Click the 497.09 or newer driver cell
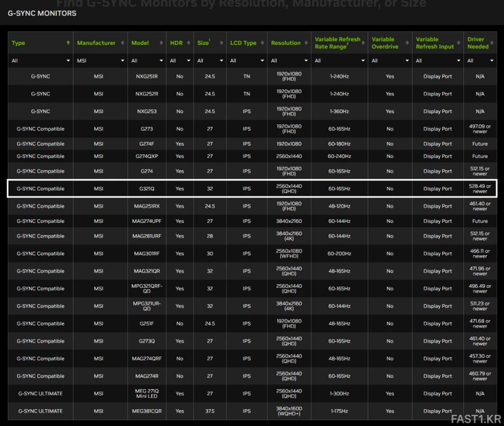504x426 pixels. click(480, 129)
